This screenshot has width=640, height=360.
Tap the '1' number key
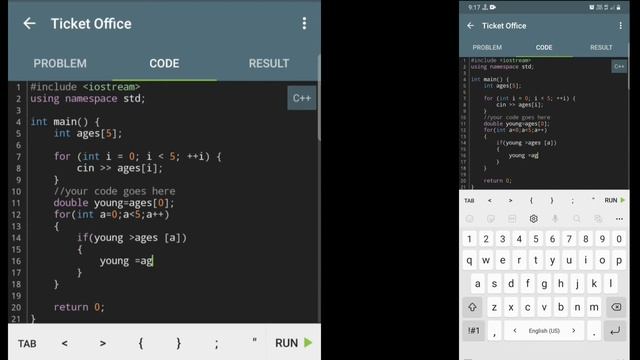[469, 239]
